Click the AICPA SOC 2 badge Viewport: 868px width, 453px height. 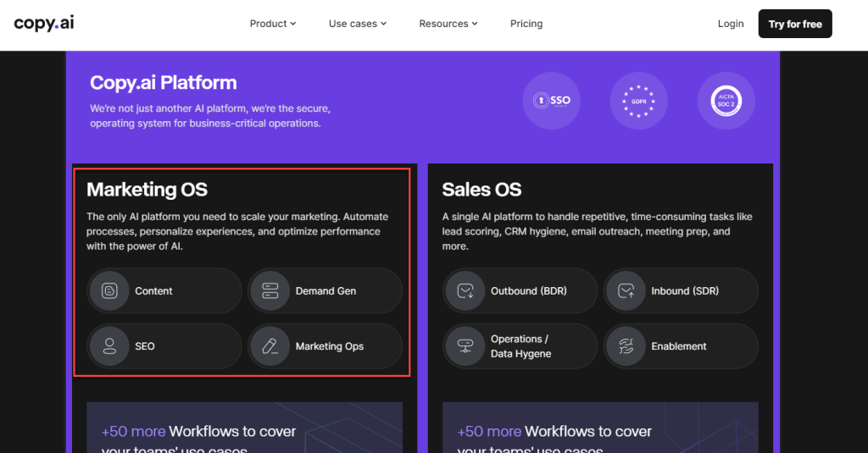726,101
